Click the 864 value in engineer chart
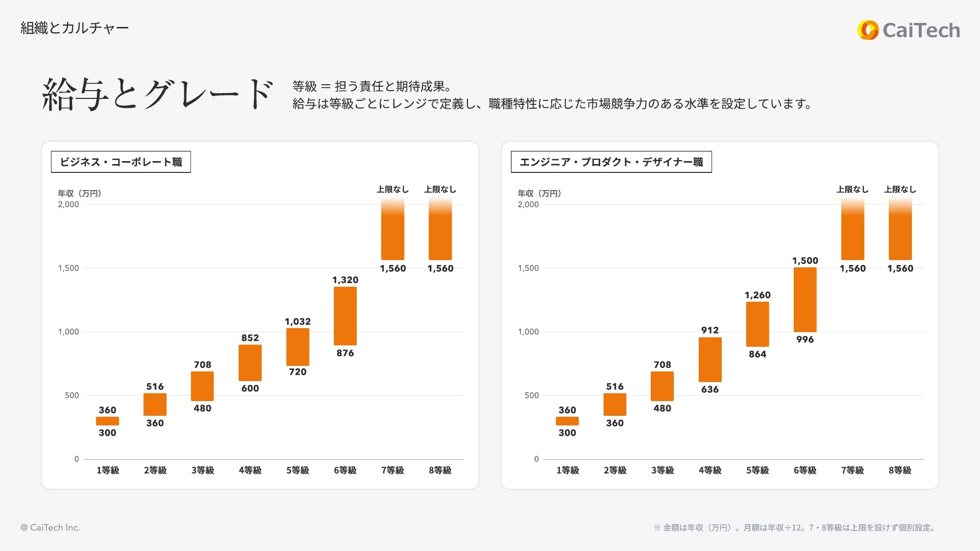 tap(758, 354)
